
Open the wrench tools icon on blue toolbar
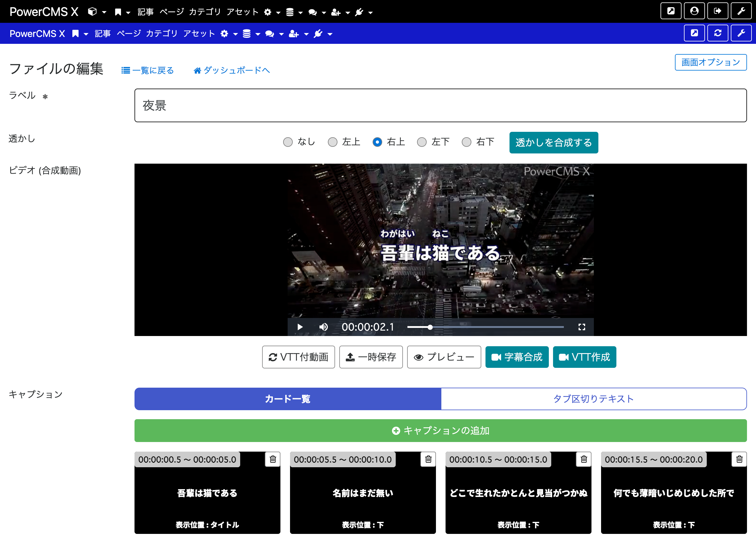741,33
